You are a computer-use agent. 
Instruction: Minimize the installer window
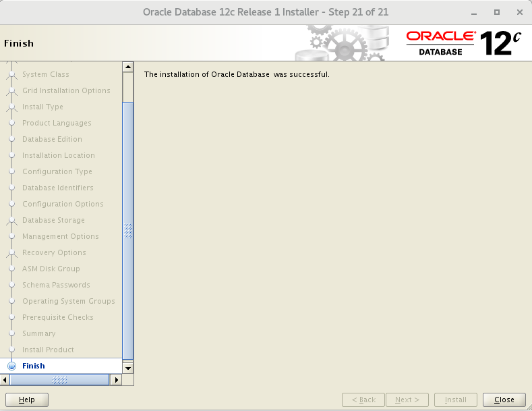474,13
